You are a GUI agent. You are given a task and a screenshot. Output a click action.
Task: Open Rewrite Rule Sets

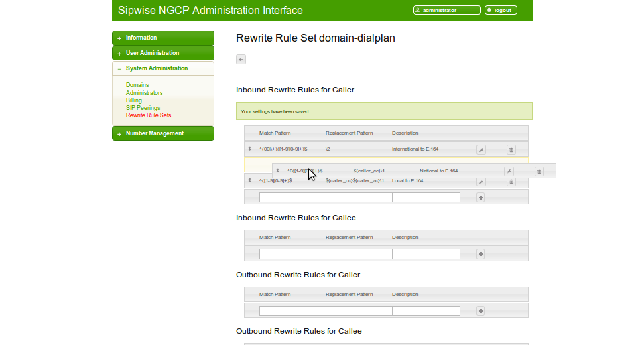tap(149, 115)
